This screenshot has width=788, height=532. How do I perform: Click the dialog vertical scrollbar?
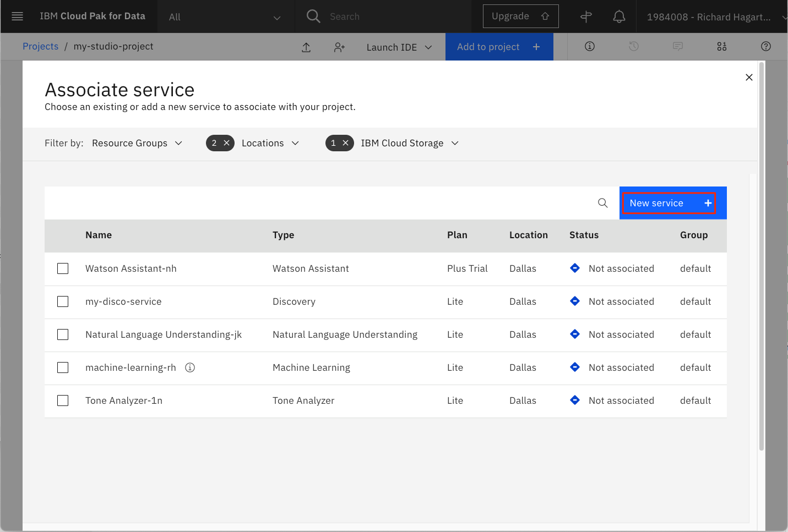click(x=762, y=256)
